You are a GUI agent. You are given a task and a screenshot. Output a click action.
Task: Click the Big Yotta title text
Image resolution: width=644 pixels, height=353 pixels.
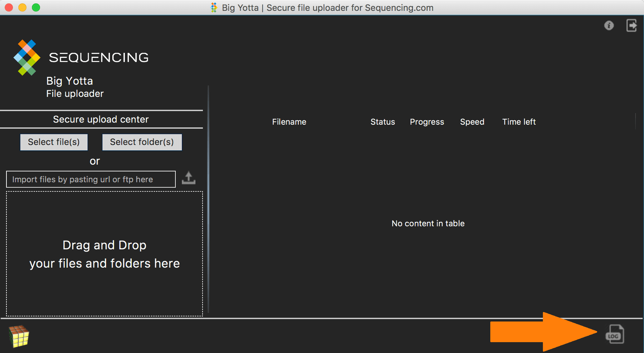pos(69,81)
